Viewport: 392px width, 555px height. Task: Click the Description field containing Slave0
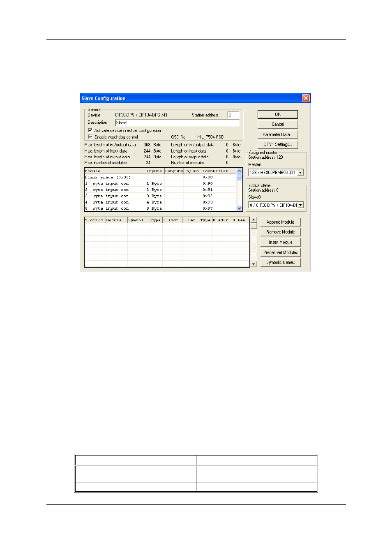click(x=177, y=123)
